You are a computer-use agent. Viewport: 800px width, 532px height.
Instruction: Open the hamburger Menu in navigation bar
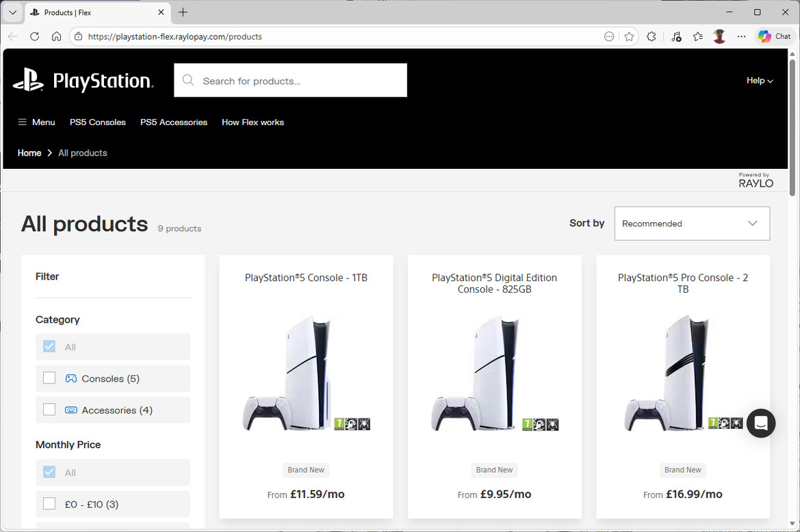36,122
